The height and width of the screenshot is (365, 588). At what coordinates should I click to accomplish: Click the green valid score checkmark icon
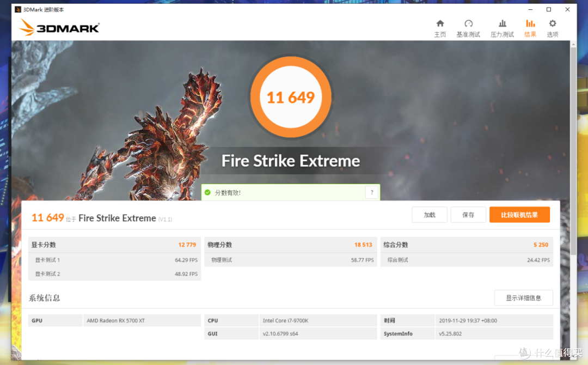pyautogui.click(x=207, y=192)
